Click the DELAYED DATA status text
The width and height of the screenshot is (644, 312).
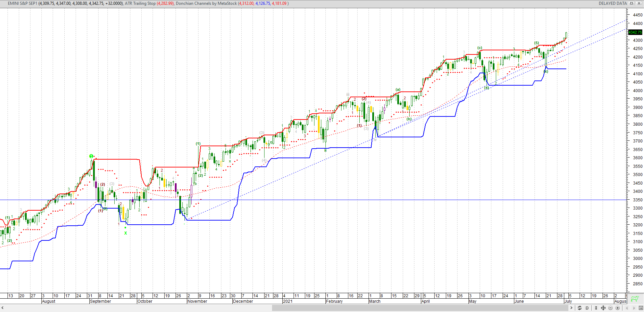pyautogui.click(x=613, y=3)
